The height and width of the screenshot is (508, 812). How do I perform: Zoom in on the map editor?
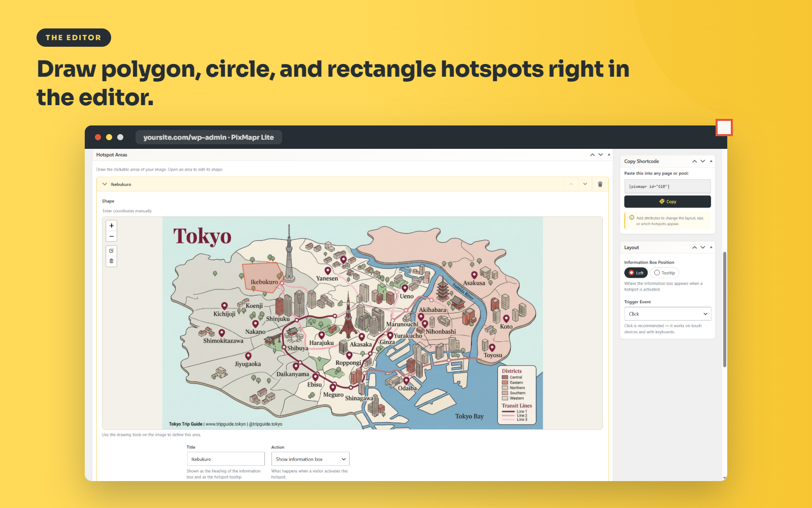click(112, 226)
